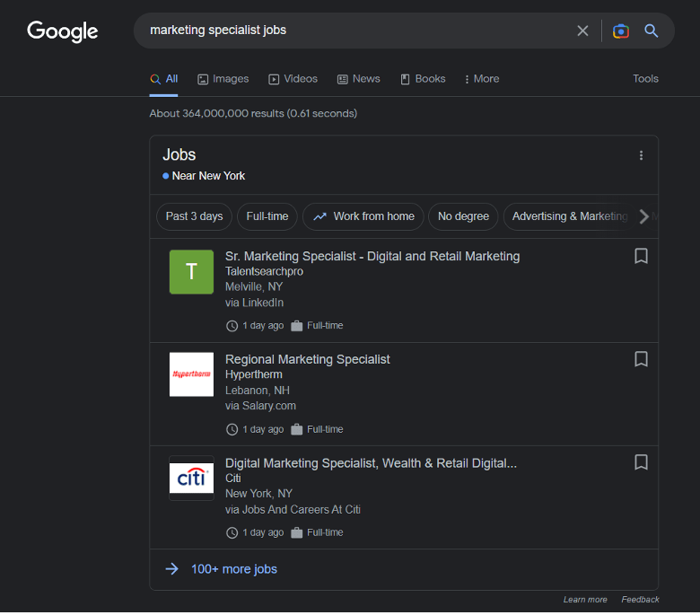
Task: Click the Lebanon, NH location text
Action: point(258,391)
